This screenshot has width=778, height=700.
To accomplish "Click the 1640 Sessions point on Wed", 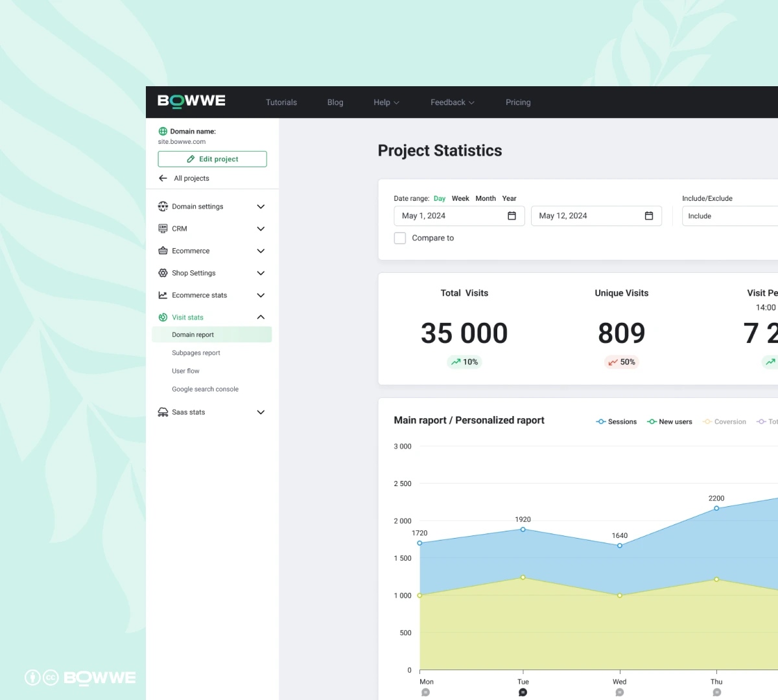I will (x=620, y=546).
